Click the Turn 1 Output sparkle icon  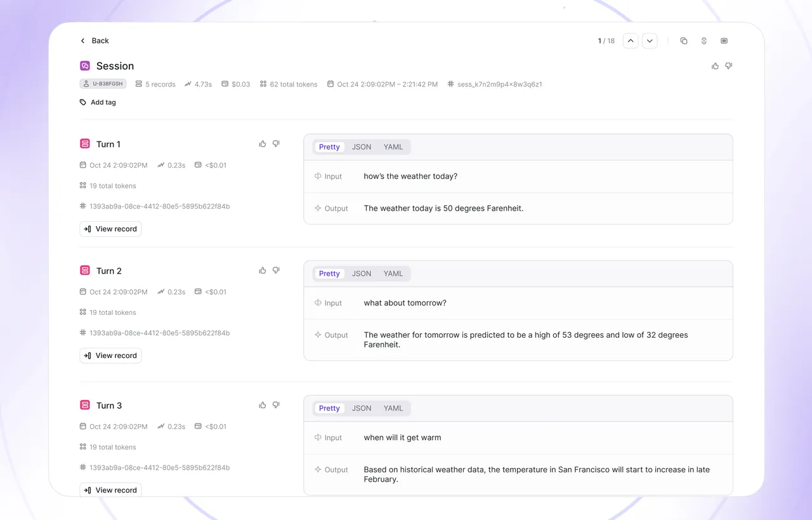pyautogui.click(x=318, y=208)
